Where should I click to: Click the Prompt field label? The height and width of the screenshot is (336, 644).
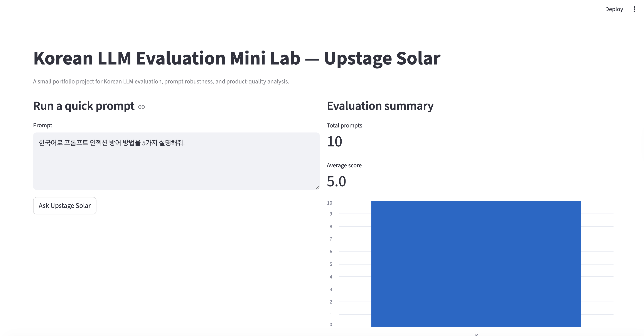click(43, 125)
